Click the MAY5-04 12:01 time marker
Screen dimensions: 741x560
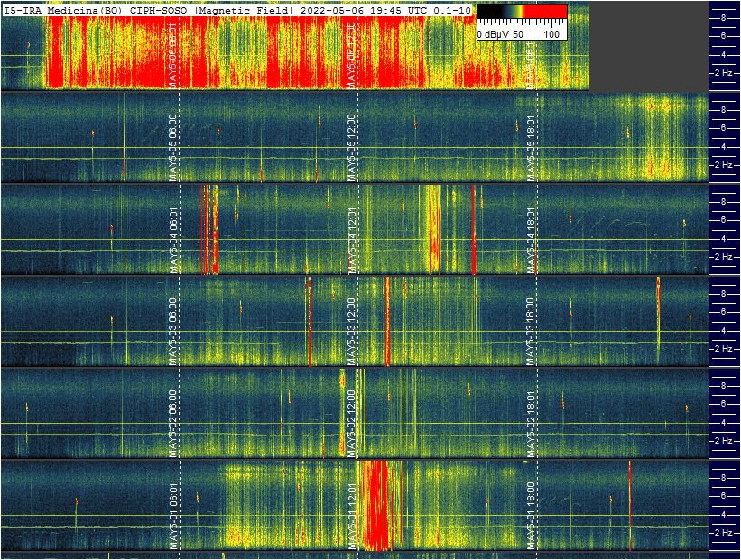coord(352,239)
